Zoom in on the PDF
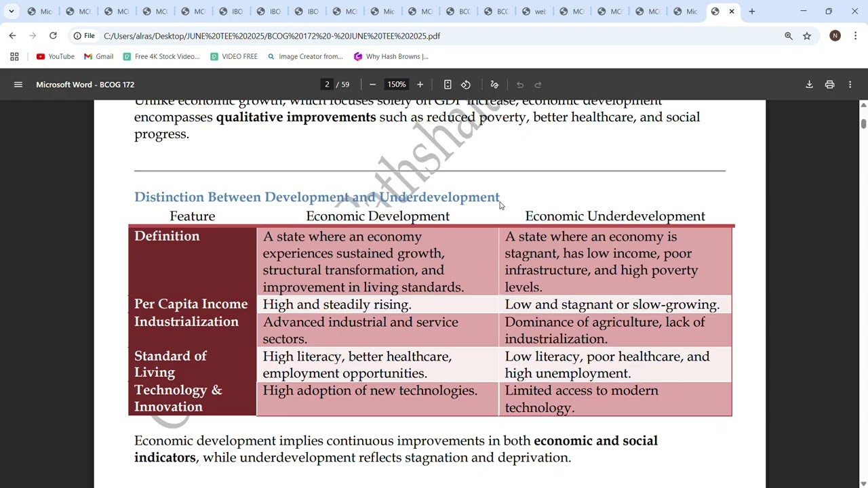The height and width of the screenshot is (488, 868). [420, 85]
